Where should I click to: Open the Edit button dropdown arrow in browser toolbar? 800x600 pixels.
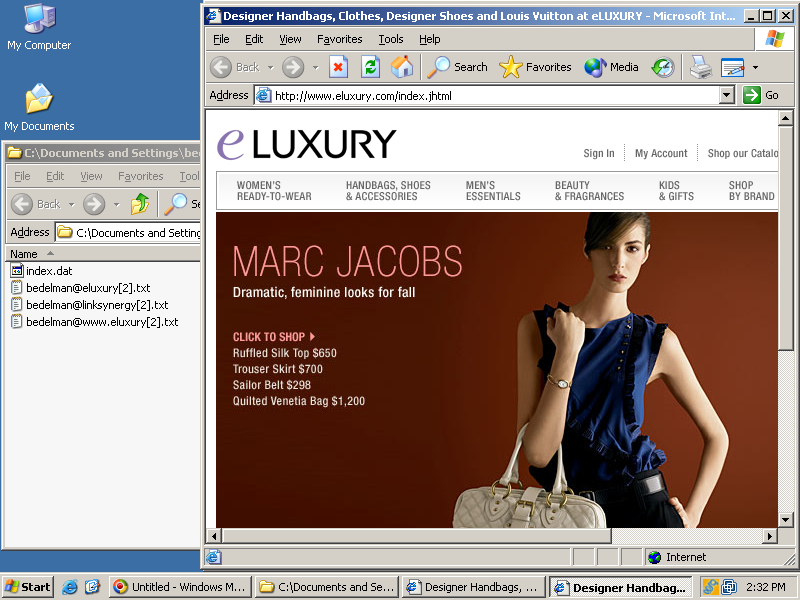[756, 67]
